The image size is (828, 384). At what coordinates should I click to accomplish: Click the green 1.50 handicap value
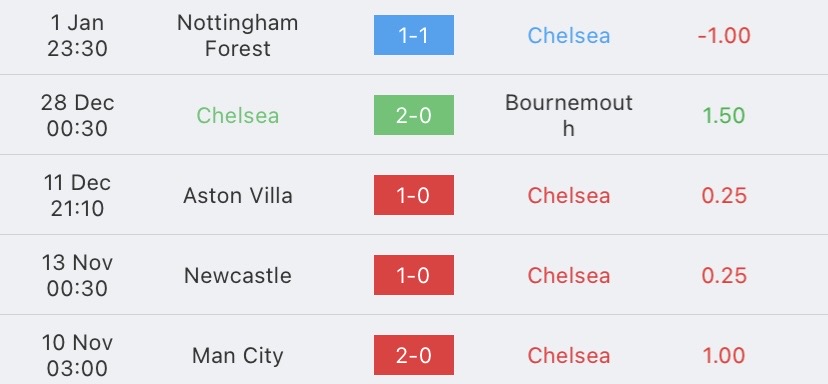pos(724,116)
